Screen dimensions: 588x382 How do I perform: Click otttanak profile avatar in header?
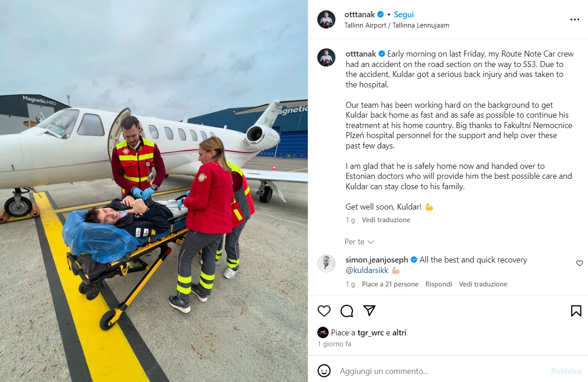[x=326, y=19]
